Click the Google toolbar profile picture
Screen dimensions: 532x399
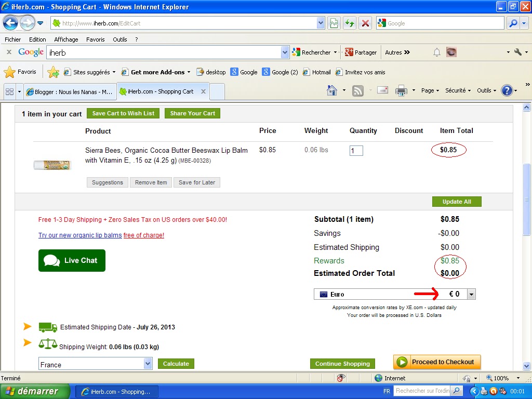pos(451,52)
